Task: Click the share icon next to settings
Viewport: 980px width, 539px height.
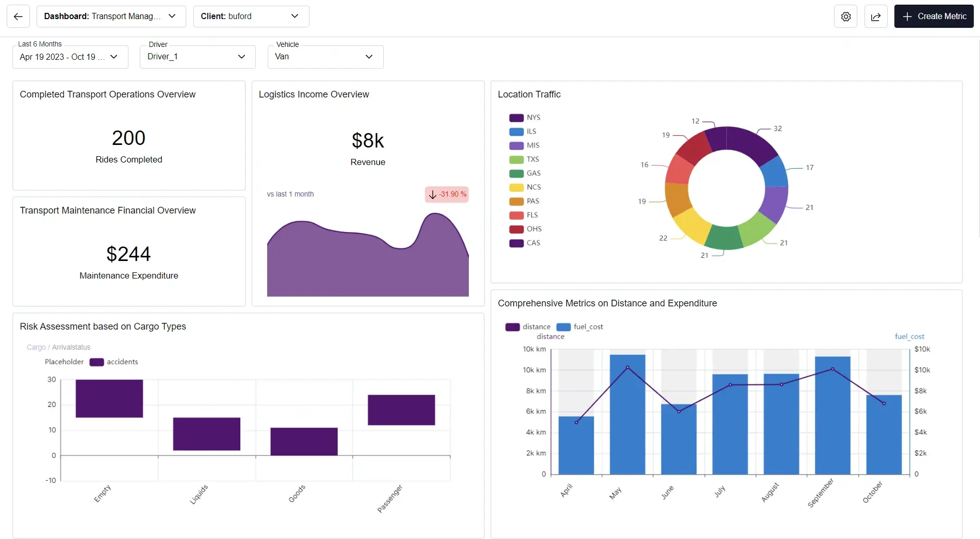Action: click(876, 16)
